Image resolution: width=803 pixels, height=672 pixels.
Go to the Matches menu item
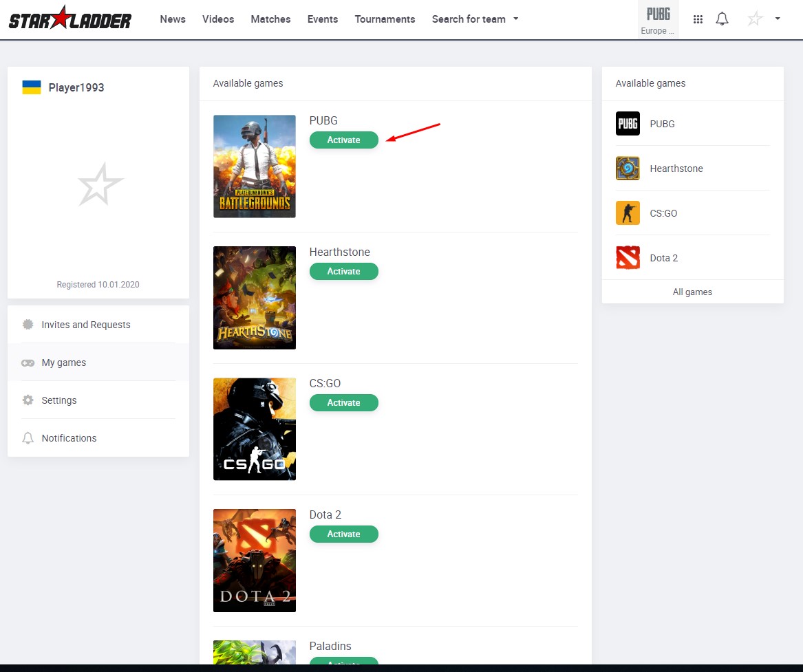point(270,19)
